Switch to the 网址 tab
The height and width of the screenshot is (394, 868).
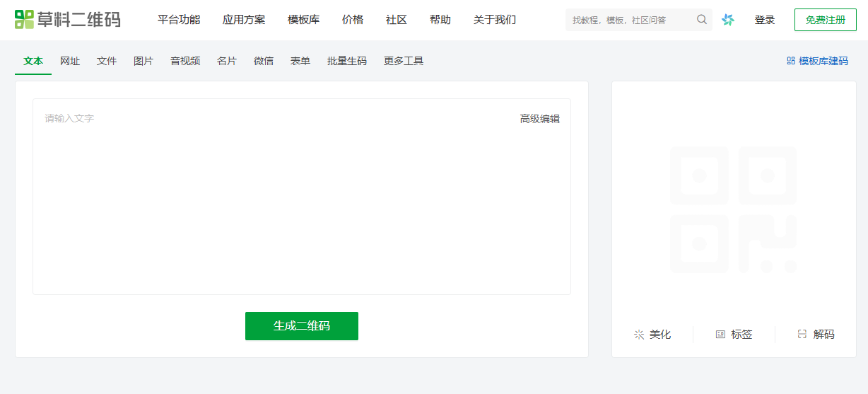point(70,61)
